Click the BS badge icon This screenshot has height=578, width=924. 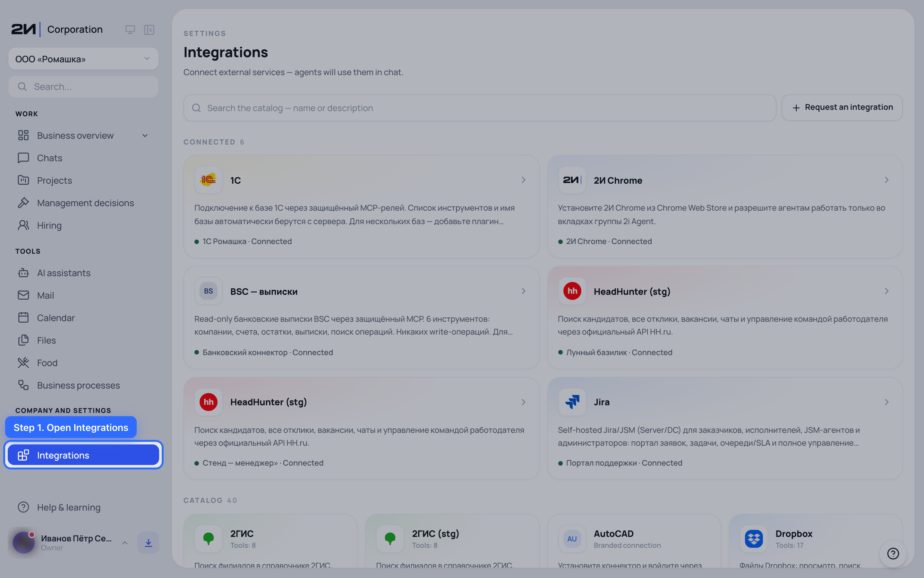coord(209,291)
